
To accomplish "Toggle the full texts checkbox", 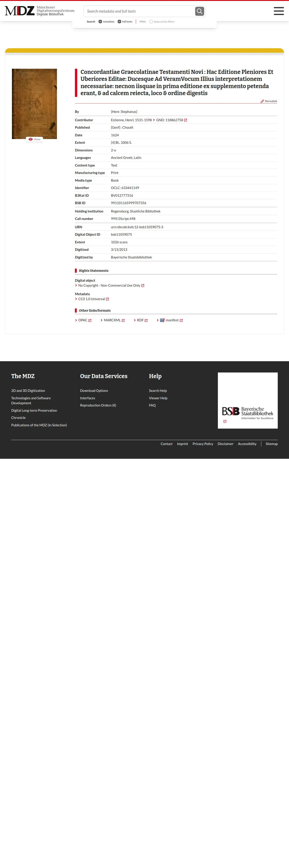I will tap(120, 22).
